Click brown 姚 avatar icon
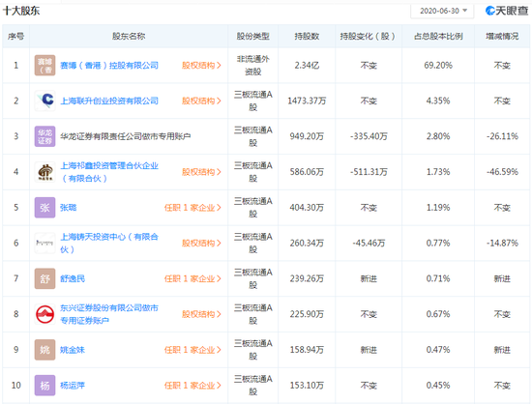Viewport: 532px width, 404px height. point(44,350)
